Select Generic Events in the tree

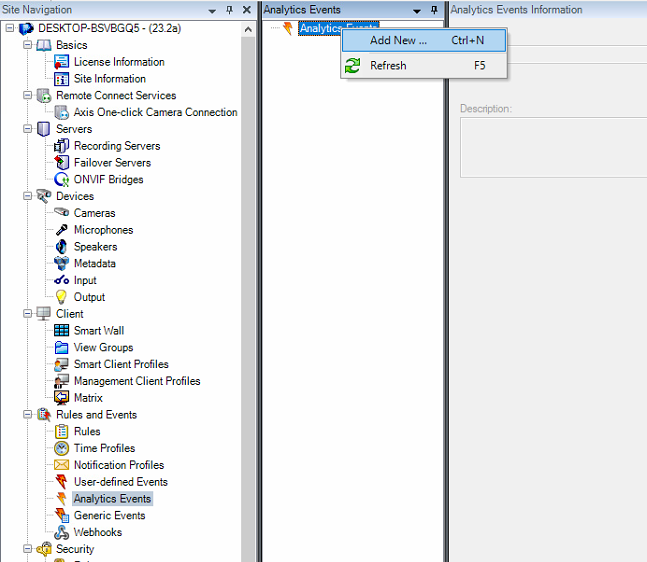tap(109, 516)
